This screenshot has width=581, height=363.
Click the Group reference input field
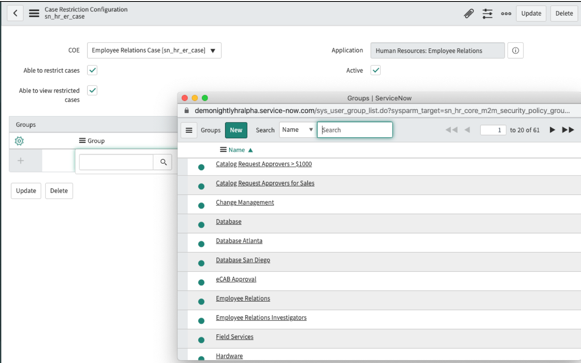pos(116,162)
